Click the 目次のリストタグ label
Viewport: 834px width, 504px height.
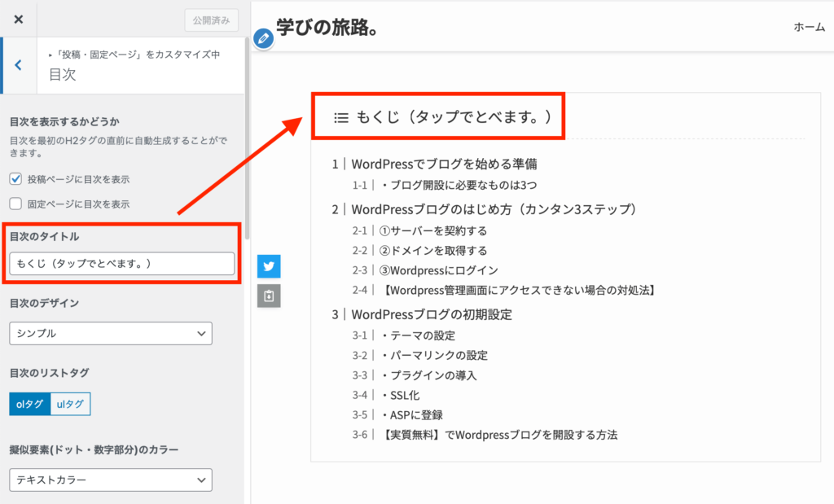[x=49, y=373]
